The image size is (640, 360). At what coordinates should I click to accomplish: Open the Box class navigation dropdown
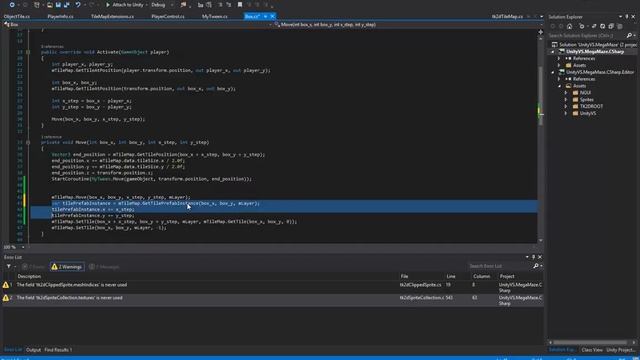click(137, 24)
